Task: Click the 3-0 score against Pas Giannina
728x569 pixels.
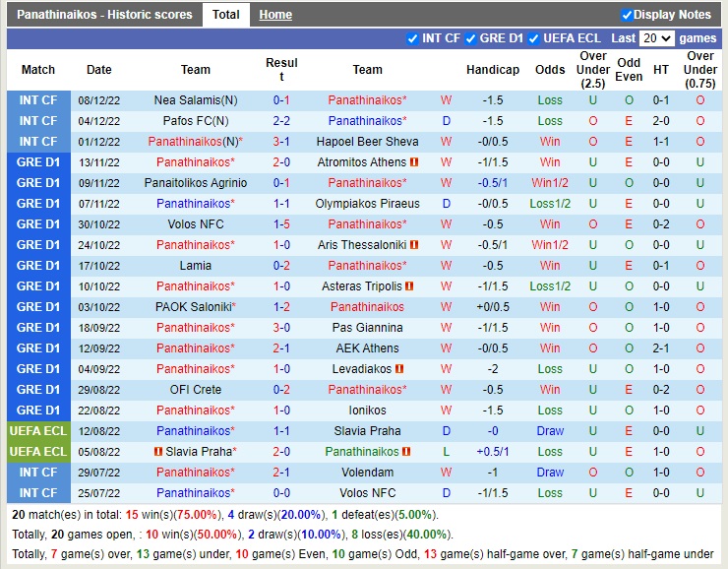Action: point(281,328)
